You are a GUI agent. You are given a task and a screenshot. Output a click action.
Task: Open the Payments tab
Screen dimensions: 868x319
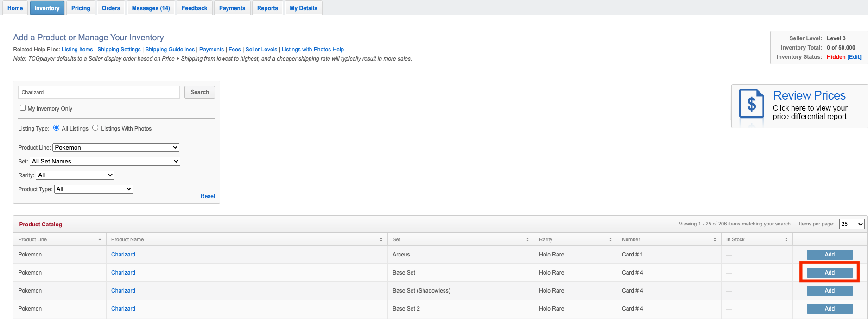(232, 8)
